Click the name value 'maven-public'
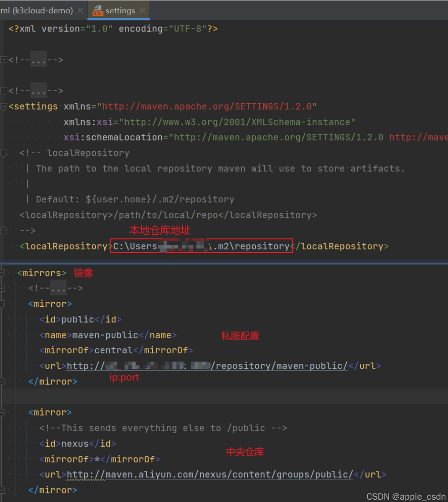This screenshot has width=448, height=502. pos(106,335)
